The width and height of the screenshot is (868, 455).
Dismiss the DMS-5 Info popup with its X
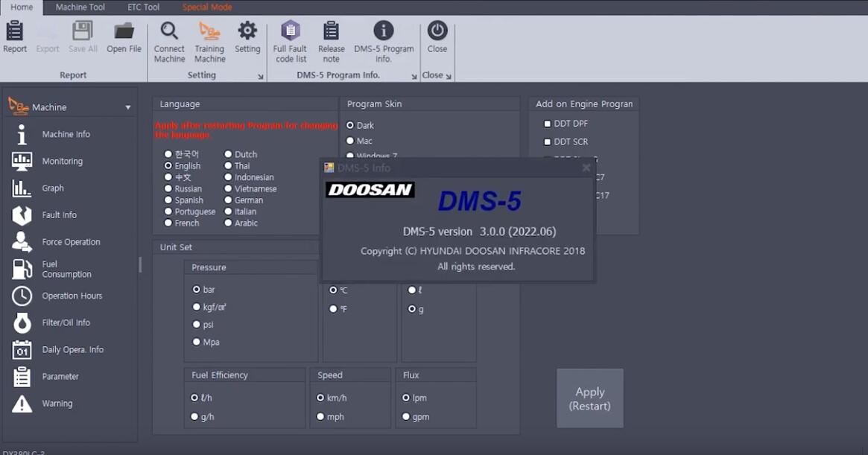[x=586, y=168]
